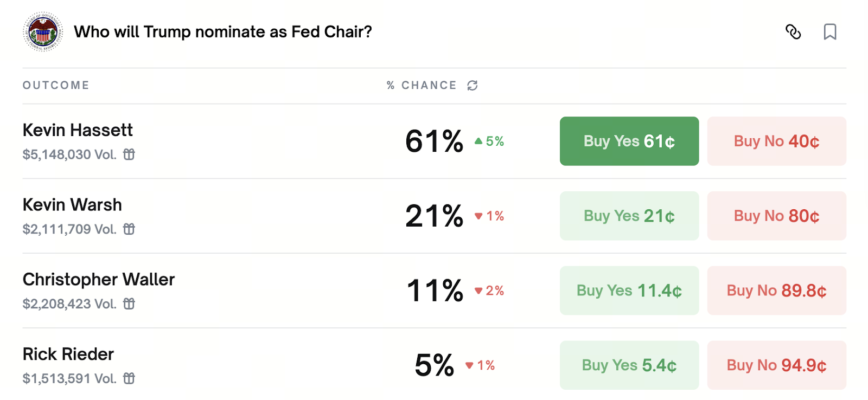The width and height of the screenshot is (868, 400).
Task: Click the Federal Reserve seal logo
Action: point(43,32)
